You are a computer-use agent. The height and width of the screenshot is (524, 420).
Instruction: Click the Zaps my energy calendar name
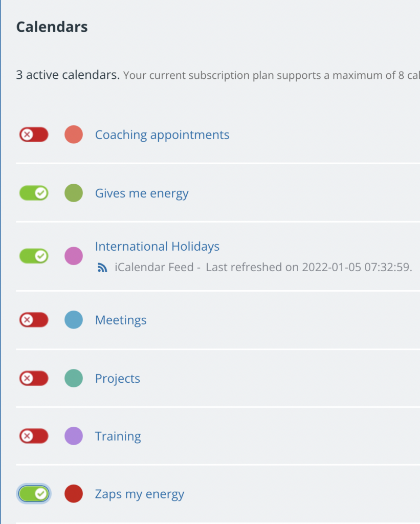140,494
